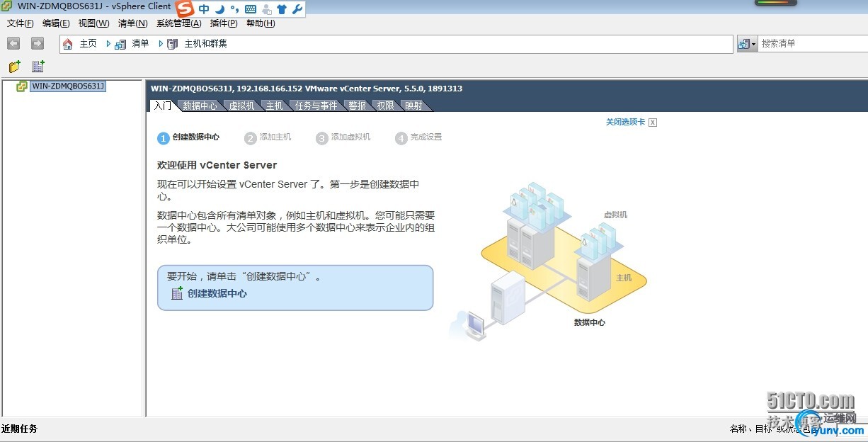Screen dimensions: 868x442
Task: Click the home icon in navigation bar
Action: (68, 44)
